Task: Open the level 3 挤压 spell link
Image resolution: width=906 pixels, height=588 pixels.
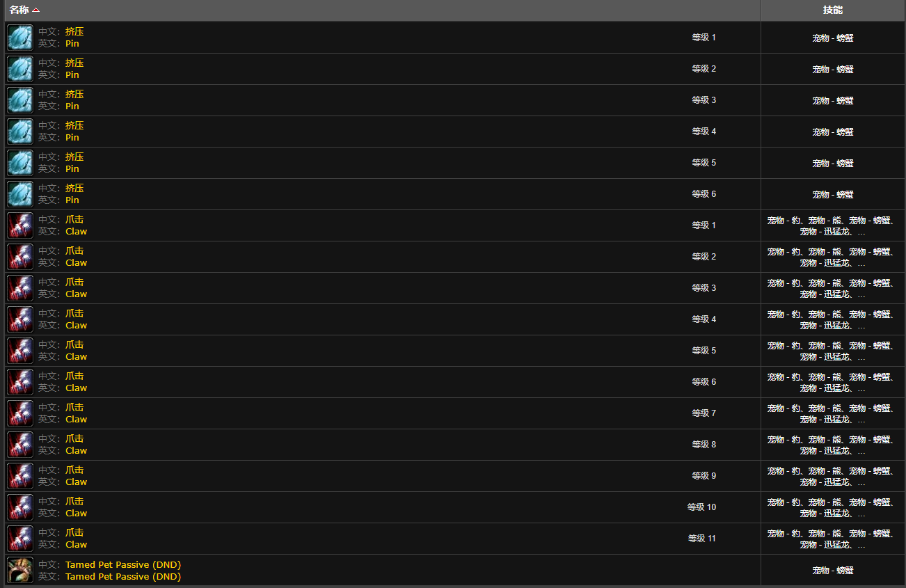Action: pos(74,94)
